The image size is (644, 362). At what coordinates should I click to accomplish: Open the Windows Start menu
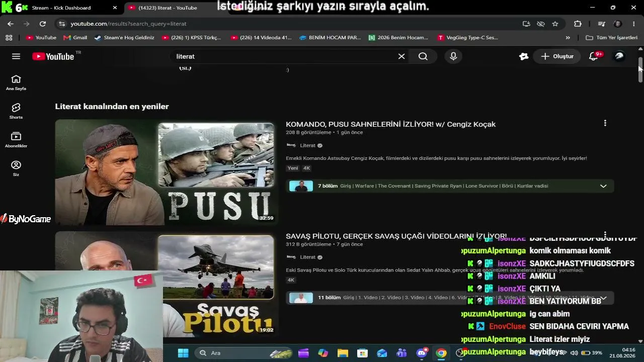point(183,353)
